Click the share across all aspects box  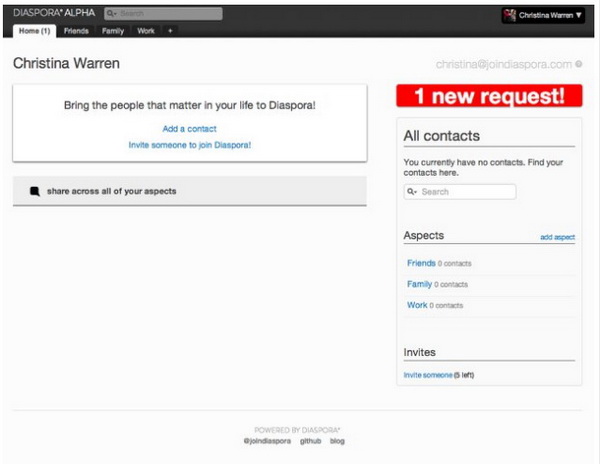[x=190, y=191]
